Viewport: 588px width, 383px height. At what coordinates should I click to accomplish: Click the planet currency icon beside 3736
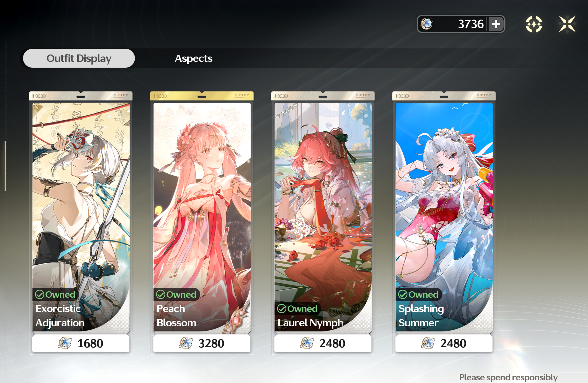pyautogui.click(x=426, y=24)
